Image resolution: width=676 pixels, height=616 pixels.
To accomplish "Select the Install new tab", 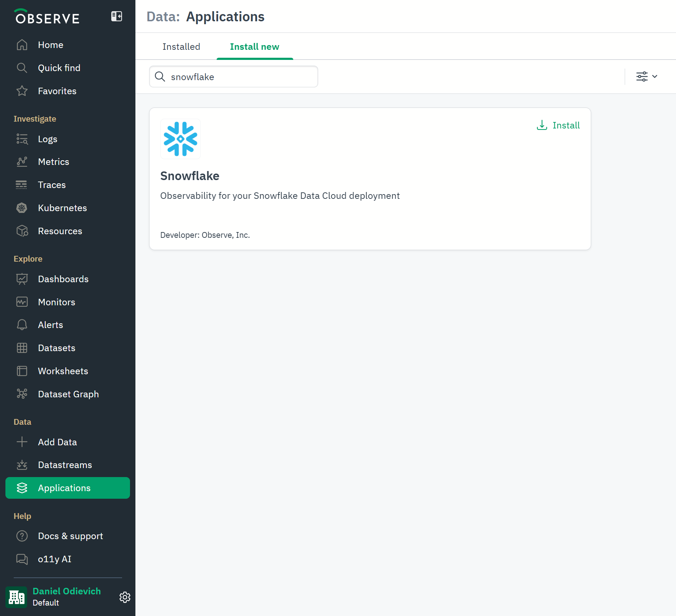I will [x=255, y=47].
